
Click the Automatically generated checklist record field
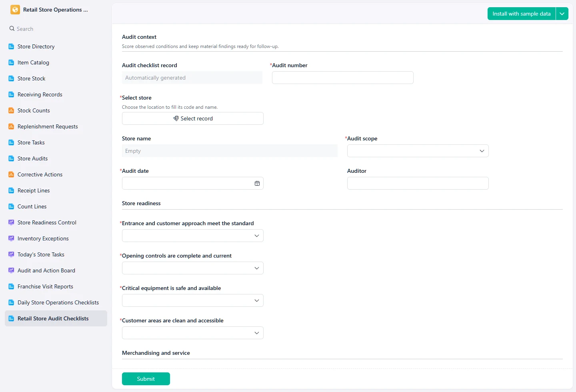(x=192, y=78)
